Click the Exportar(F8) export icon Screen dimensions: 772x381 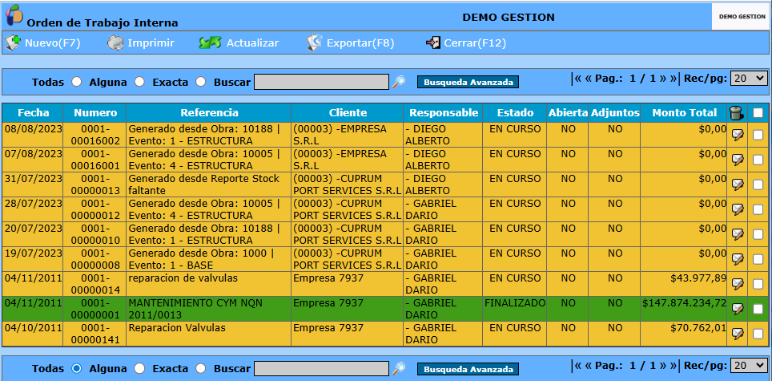coord(314,43)
